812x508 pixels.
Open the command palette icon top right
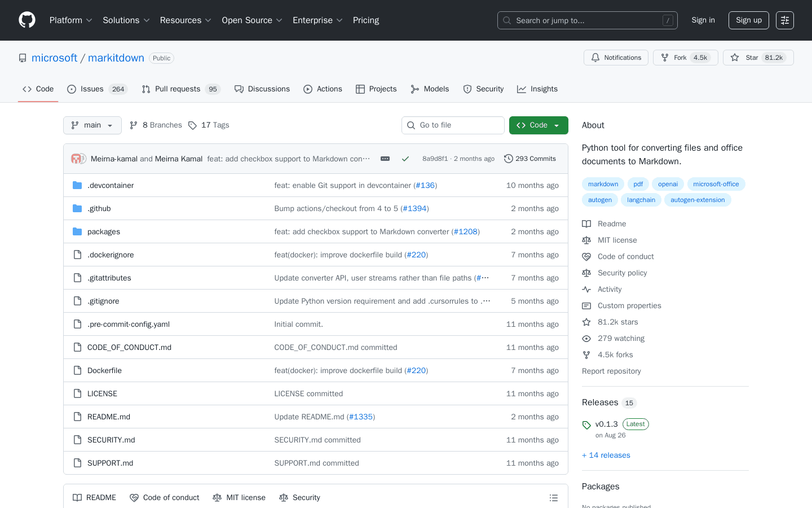tap(785, 20)
